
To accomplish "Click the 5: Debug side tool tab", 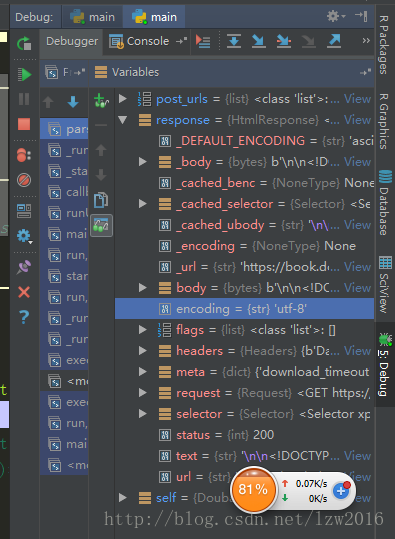I will coord(385,364).
